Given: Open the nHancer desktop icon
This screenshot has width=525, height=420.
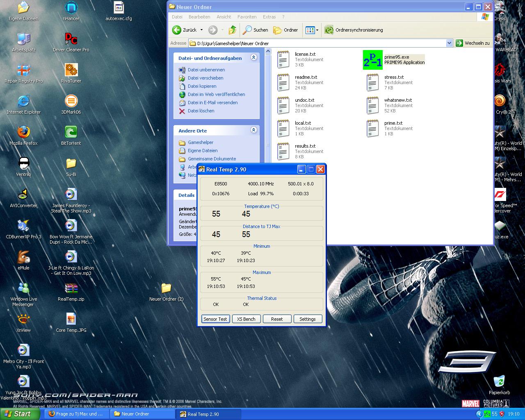Looking at the screenshot, I should (71, 11).
